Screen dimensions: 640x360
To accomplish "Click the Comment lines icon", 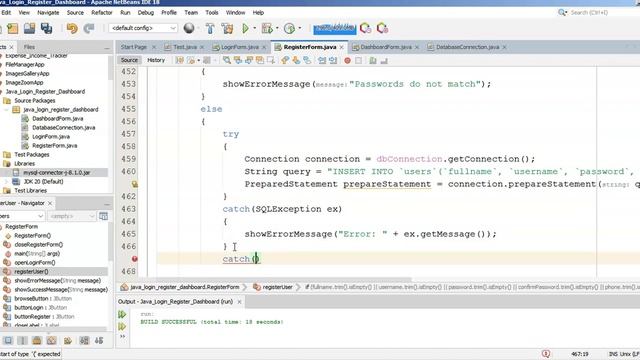I will [373, 60].
